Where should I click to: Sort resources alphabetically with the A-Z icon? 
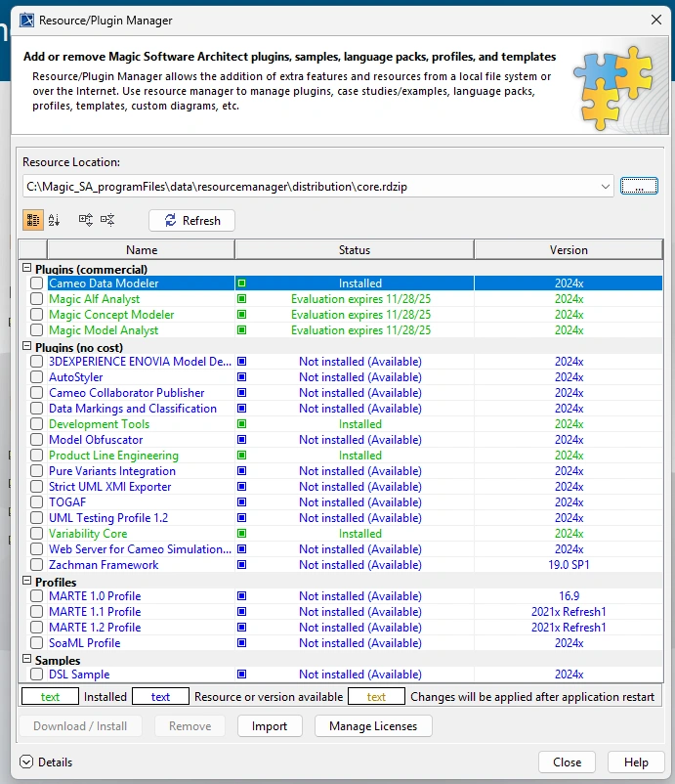pyautogui.click(x=55, y=220)
